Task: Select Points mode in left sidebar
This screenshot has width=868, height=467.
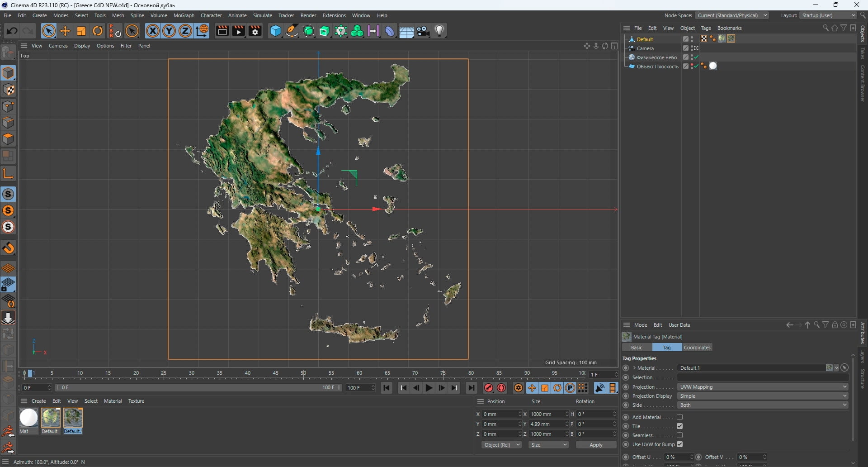Action: click(8, 106)
